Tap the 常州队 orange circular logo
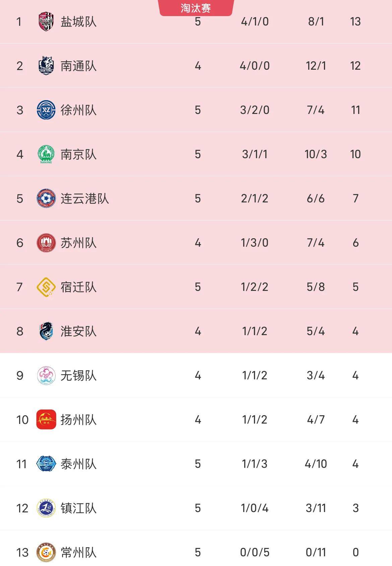Screen dimensions: 392x566 pos(46,552)
